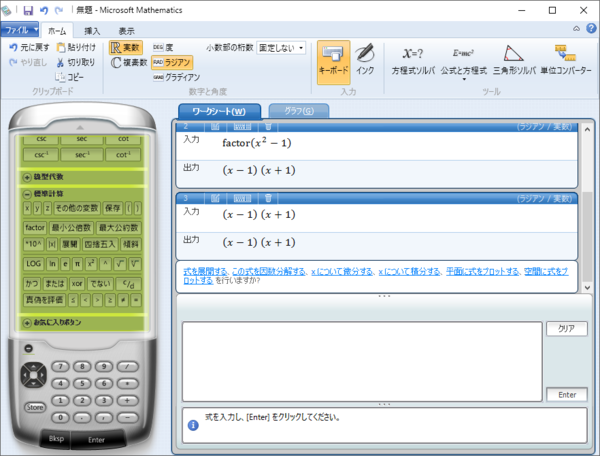Open the decimal places (固定しない) dropdown
Screen dimensions: 600x456
click(281, 48)
